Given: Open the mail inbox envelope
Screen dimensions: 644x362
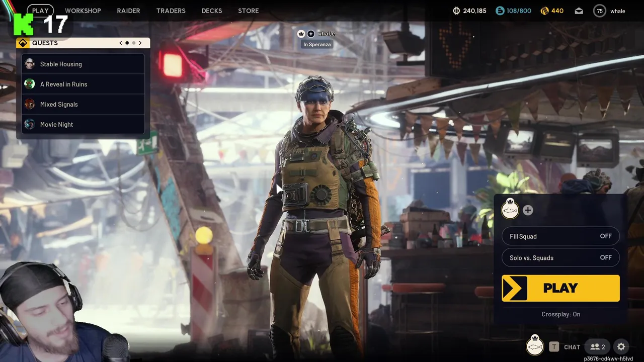Looking at the screenshot, I should [579, 11].
